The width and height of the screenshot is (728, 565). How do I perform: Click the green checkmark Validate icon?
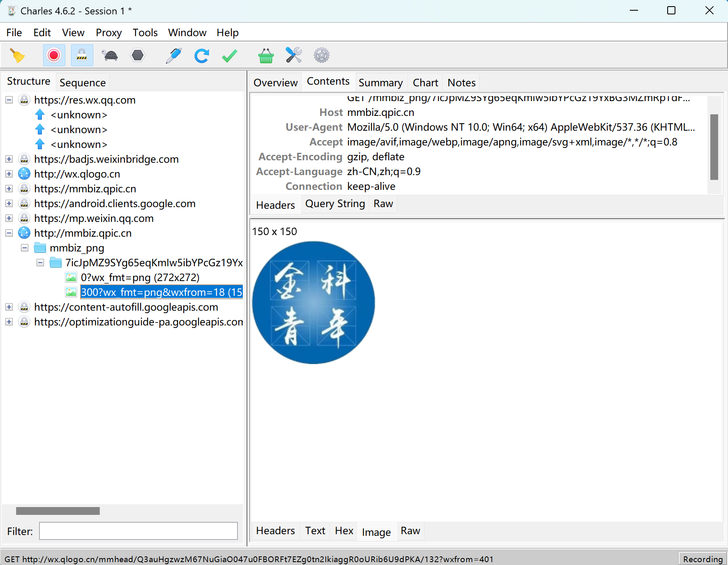230,55
